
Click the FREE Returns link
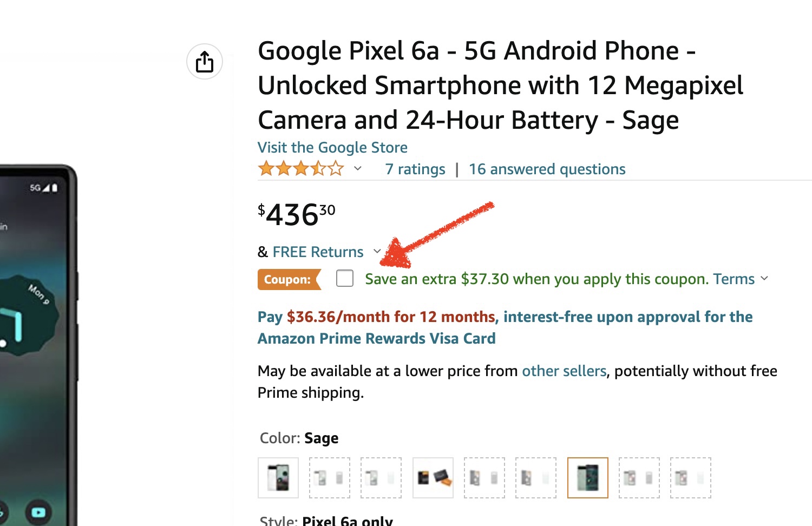tap(318, 252)
